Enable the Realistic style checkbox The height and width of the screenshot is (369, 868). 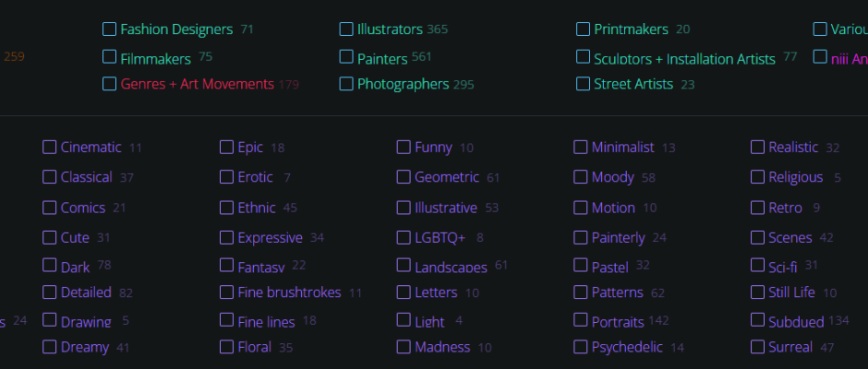pyautogui.click(x=757, y=148)
